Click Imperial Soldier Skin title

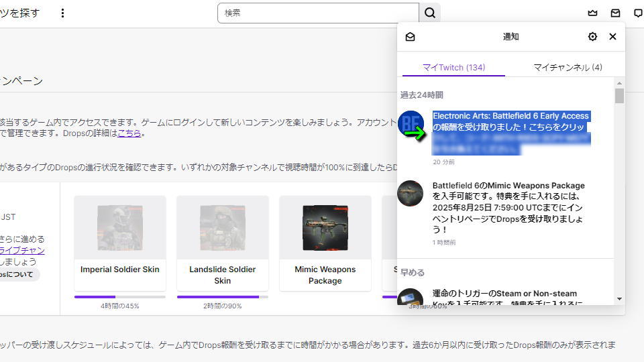tap(120, 269)
